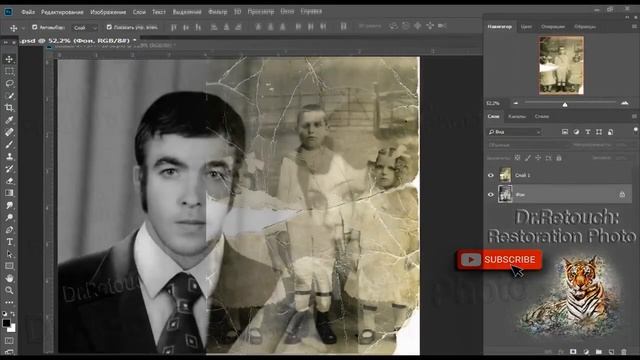640x360 pixels.
Task: Open the Фильтр menu
Action: click(218, 12)
